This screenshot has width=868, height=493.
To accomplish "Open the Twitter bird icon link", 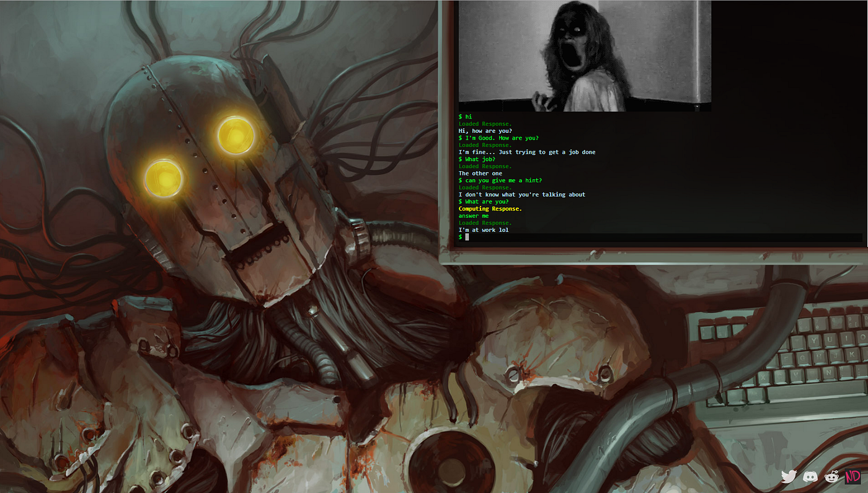I will coord(789,477).
